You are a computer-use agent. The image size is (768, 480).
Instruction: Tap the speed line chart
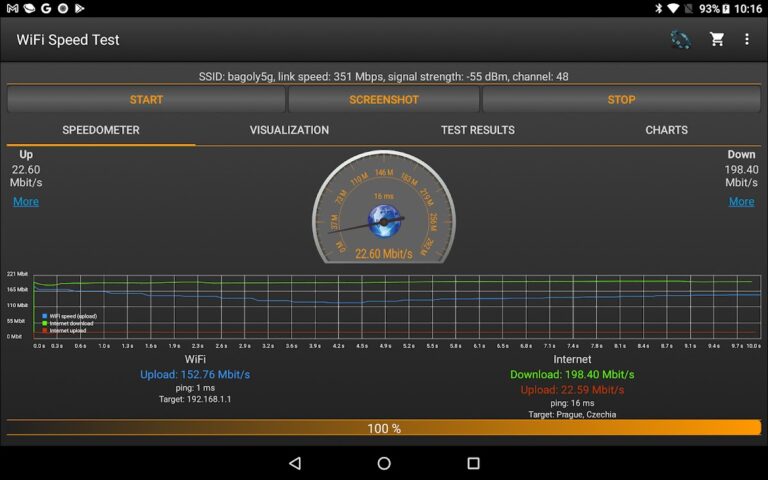397,307
